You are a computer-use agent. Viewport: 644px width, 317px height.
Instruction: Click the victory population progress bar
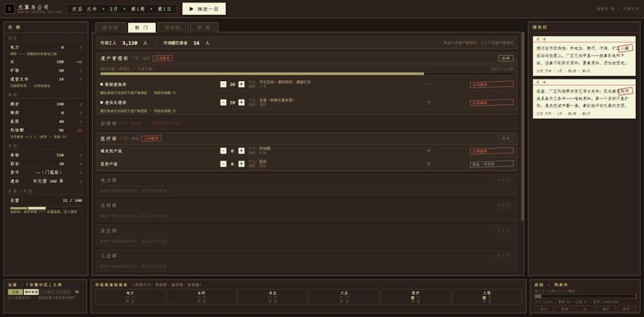point(586,296)
